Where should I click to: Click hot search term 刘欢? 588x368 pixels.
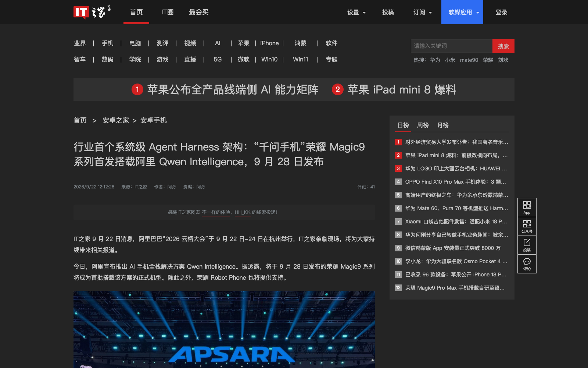coord(503,60)
